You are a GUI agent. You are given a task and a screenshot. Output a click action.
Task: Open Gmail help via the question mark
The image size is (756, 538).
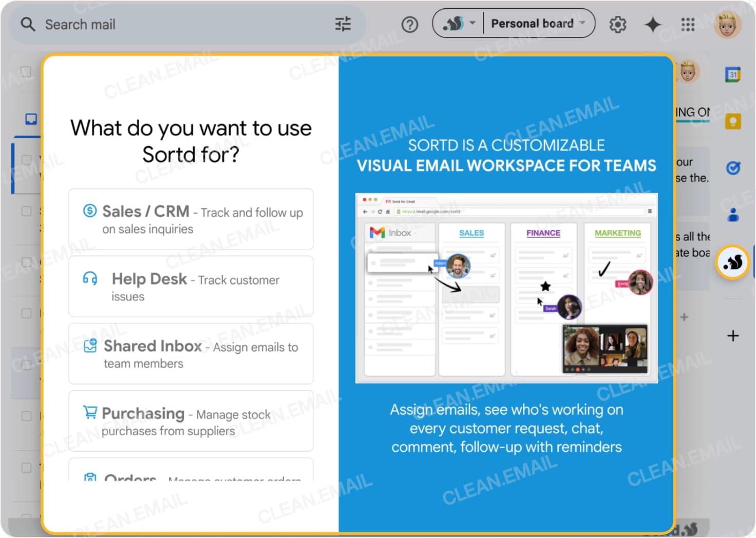[409, 24]
